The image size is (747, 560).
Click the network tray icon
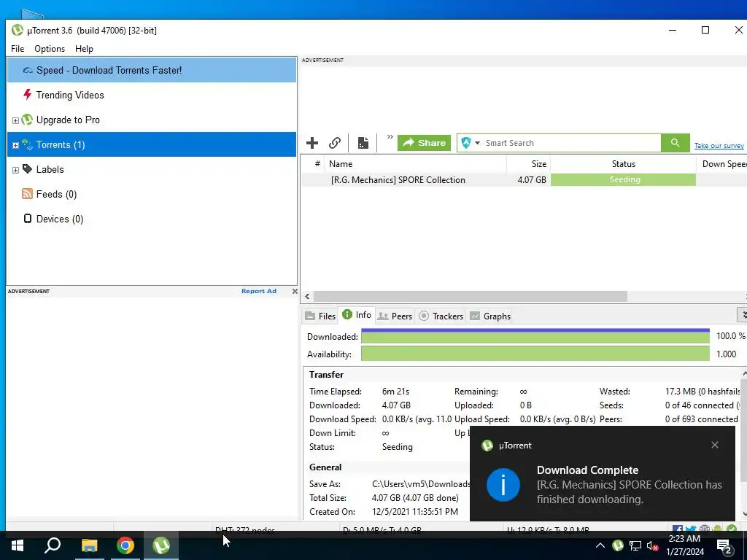point(635,545)
